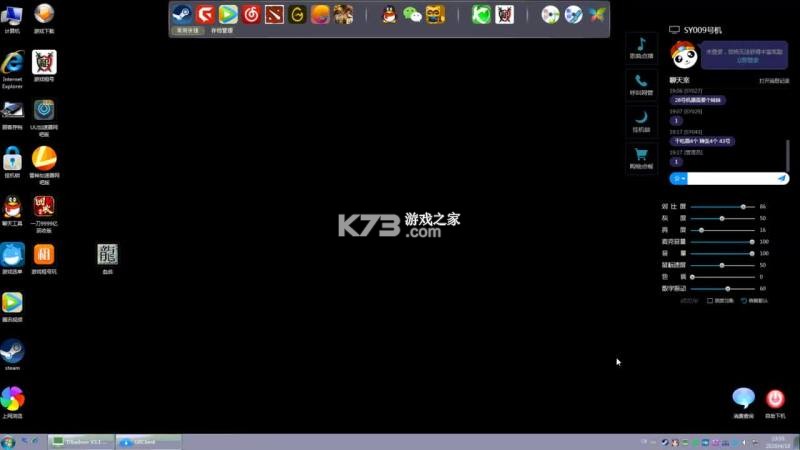Toggle the checkbox below the sliders
This screenshot has height=450, width=800.
[x=710, y=301]
